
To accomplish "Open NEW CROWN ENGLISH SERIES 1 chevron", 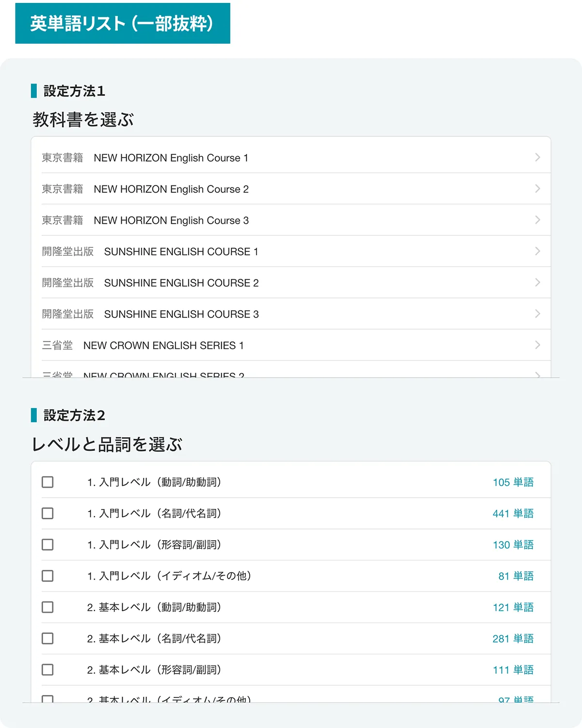I will pyautogui.click(x=537, y=345).
